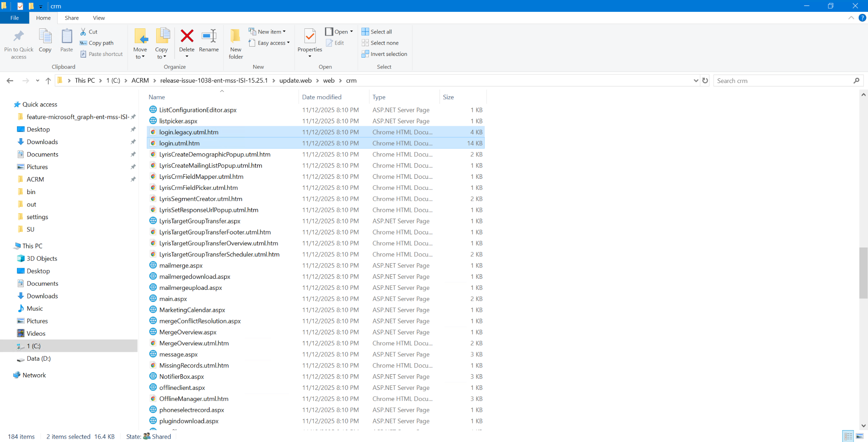This screenshot has width=868, height=442.
Task: Refresh the current folder view
Action: [705, 81]
